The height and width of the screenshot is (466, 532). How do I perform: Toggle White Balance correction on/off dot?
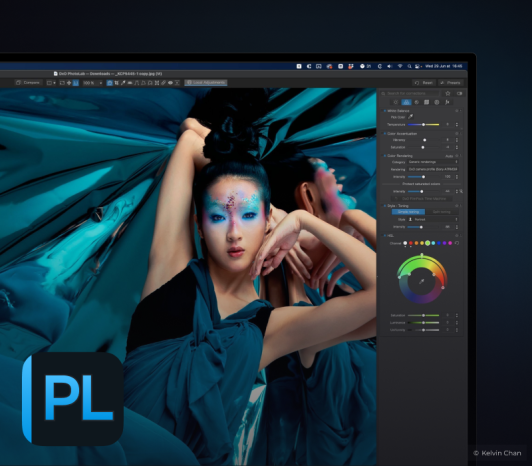coord(384,111)
